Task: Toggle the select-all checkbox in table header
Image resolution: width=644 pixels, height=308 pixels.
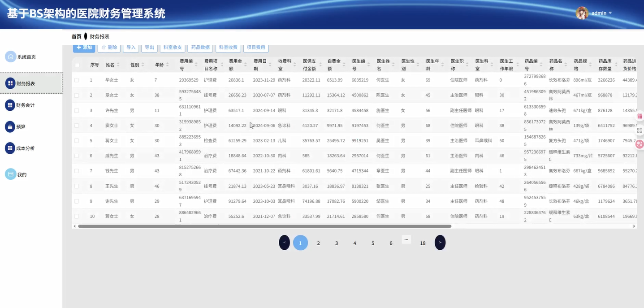Action: tap(77, 65)
